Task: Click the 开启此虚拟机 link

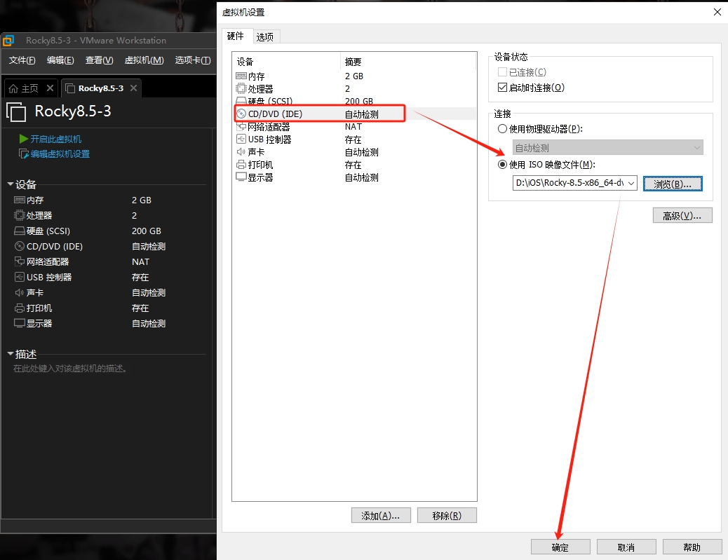Action: coord(55,139)
